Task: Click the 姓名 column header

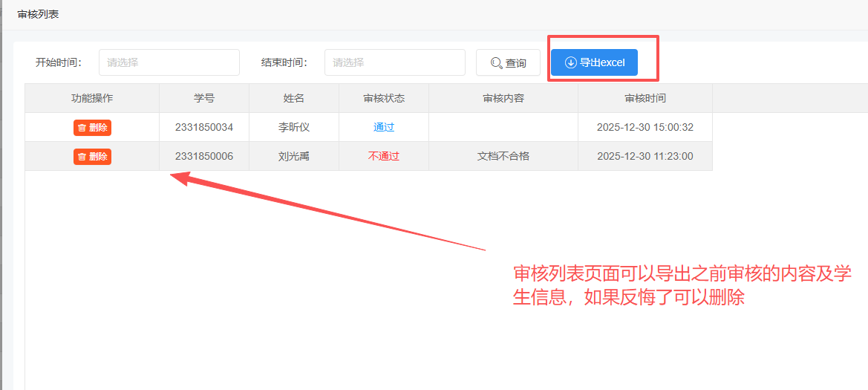Action: pos(294,98)
